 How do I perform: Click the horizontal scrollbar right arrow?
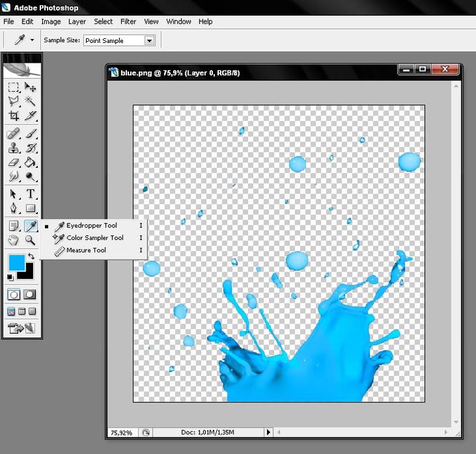(446, 432)
